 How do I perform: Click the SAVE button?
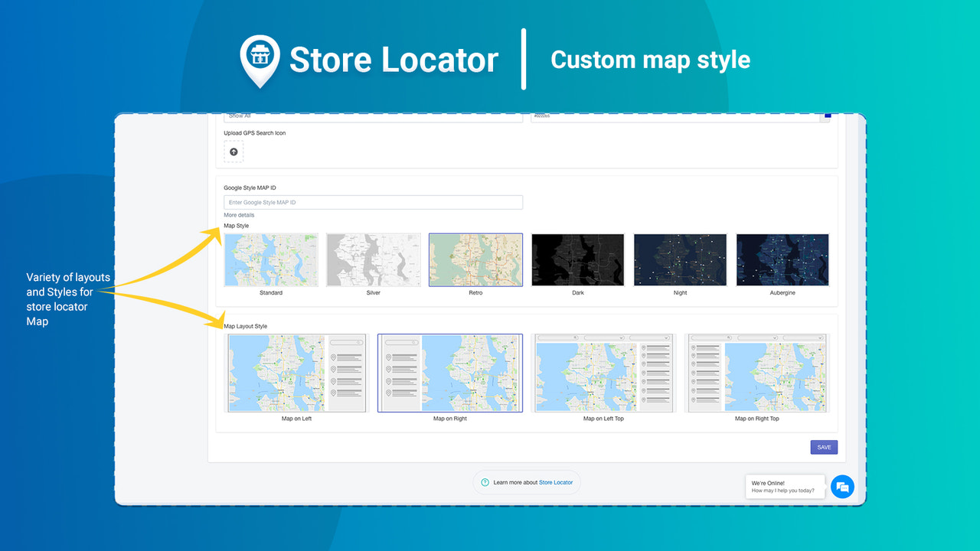pyautogui.click(x=824, y=447)
